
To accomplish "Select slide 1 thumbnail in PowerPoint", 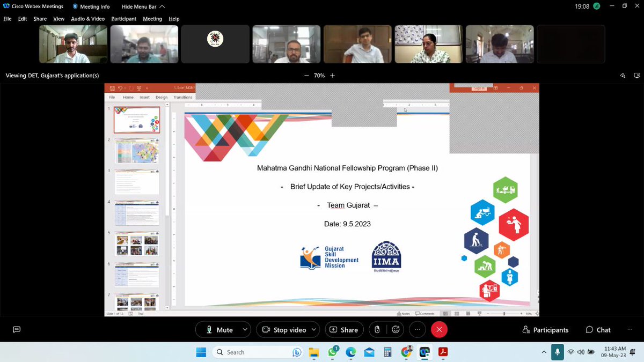I will (x=136, y=120).
